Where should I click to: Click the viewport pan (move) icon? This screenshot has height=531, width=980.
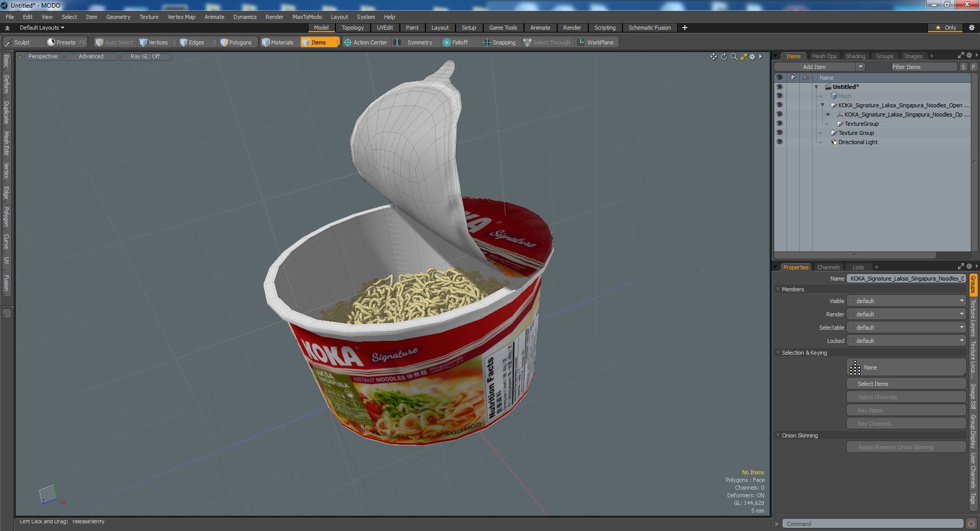click(713, 57)
